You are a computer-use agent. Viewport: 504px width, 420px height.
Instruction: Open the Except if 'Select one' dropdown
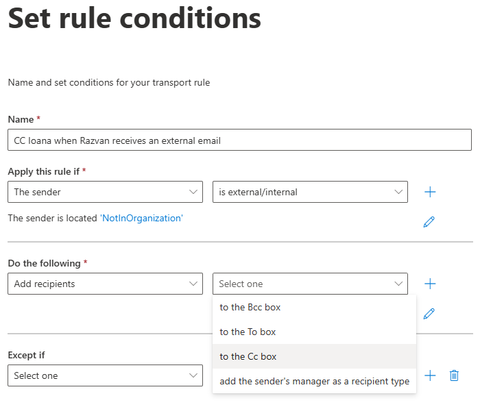tap(105, 375)
